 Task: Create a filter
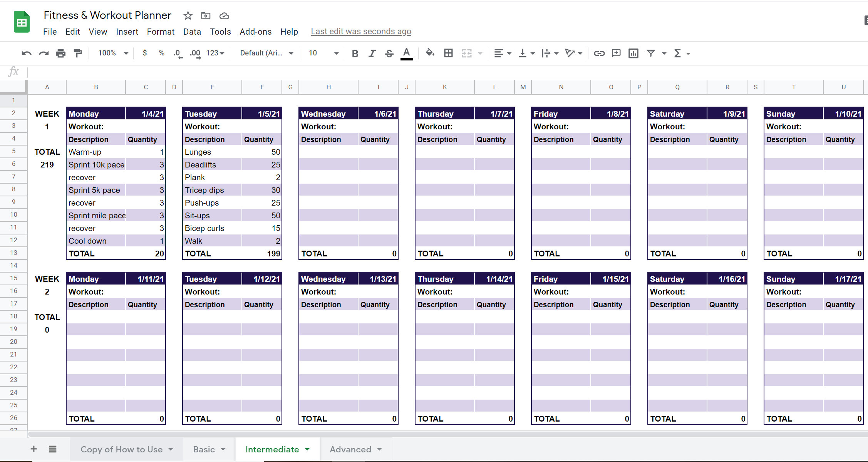click(x=651, y=53)
